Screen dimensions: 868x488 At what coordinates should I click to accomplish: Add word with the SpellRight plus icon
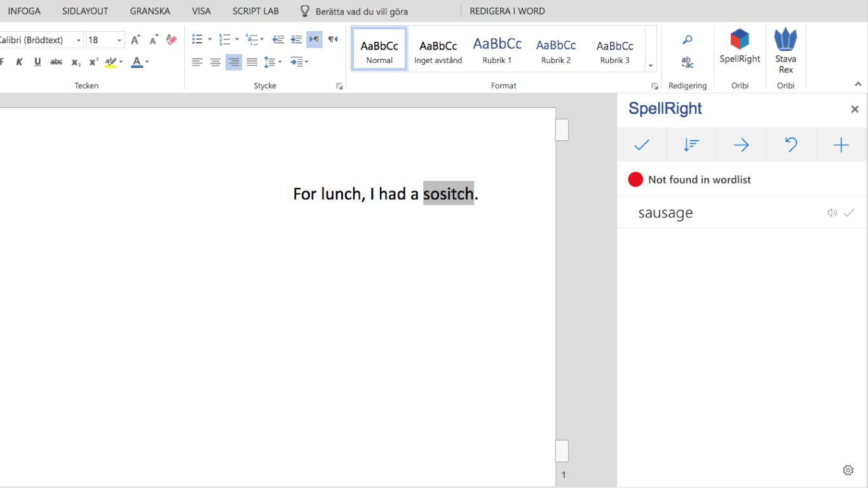pos(841,145)
